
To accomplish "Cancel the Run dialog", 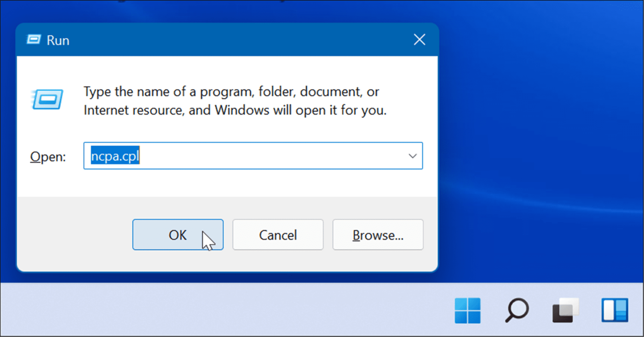I will (278, 235).
